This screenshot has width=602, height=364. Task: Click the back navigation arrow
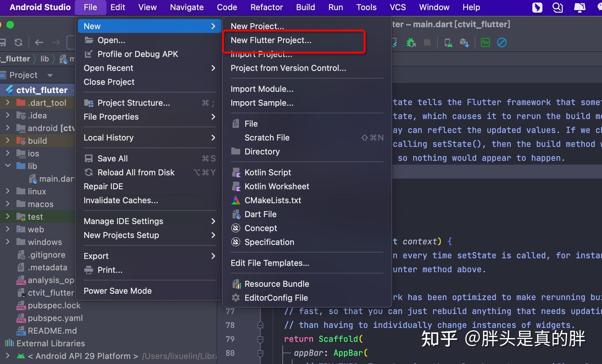[x=39, y=42]
